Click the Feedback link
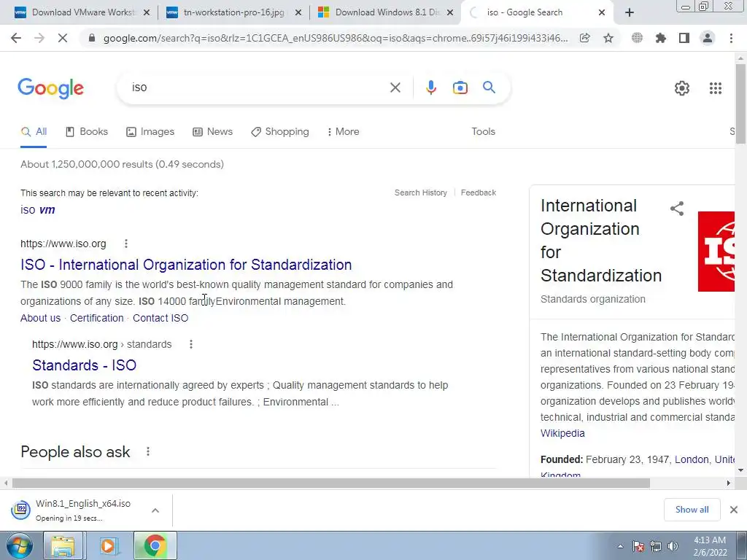The height and width of the screenshot is (560, 747). click(x=479, y=192)
